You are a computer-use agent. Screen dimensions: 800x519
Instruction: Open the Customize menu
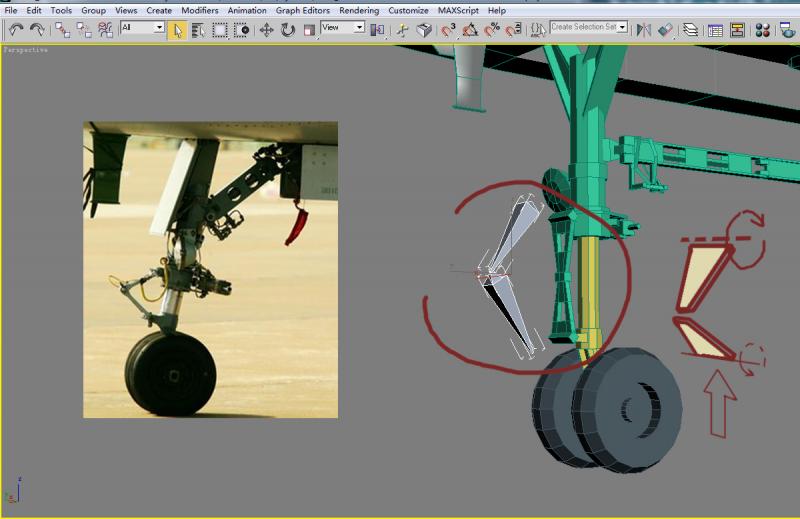click(408, 10)
